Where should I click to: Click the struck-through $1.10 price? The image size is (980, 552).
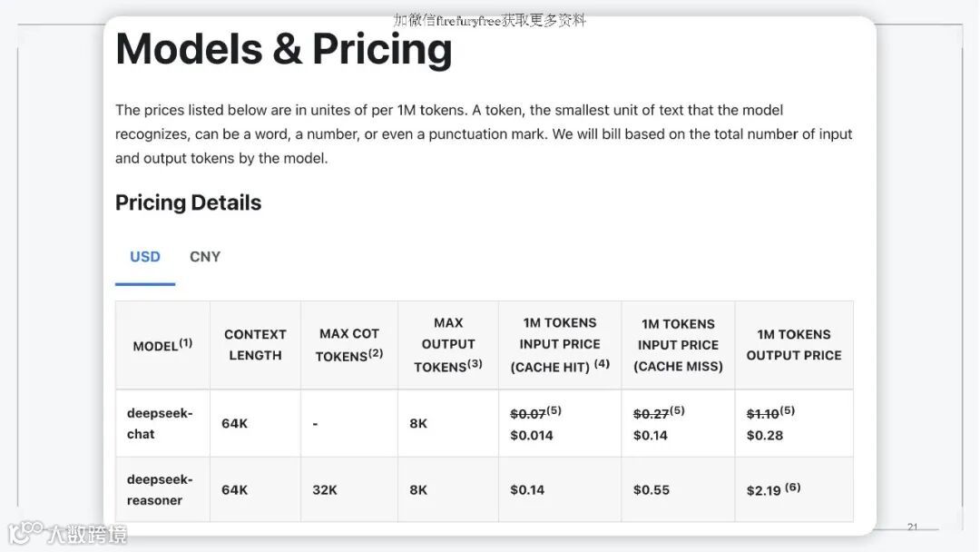(x=762, y=414)
